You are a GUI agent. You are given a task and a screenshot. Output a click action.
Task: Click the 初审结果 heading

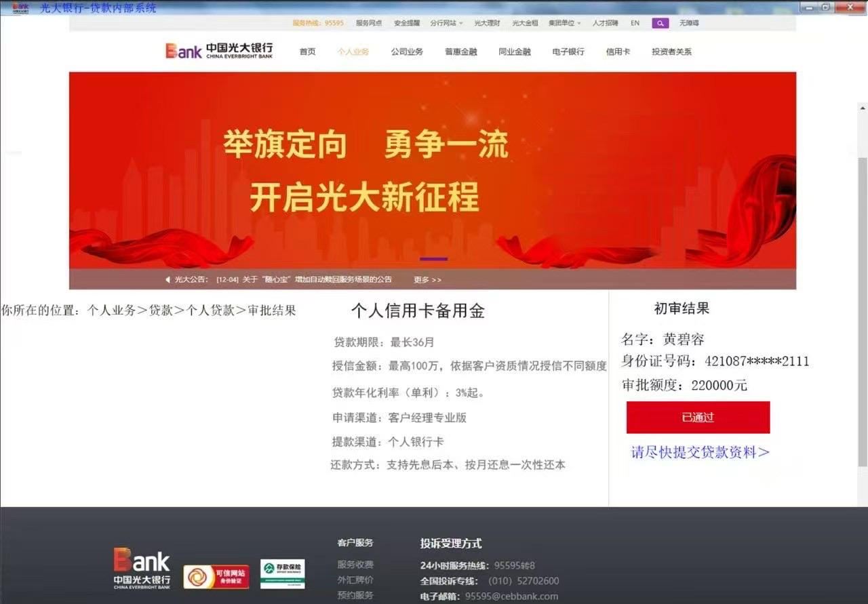click(682, 308)
